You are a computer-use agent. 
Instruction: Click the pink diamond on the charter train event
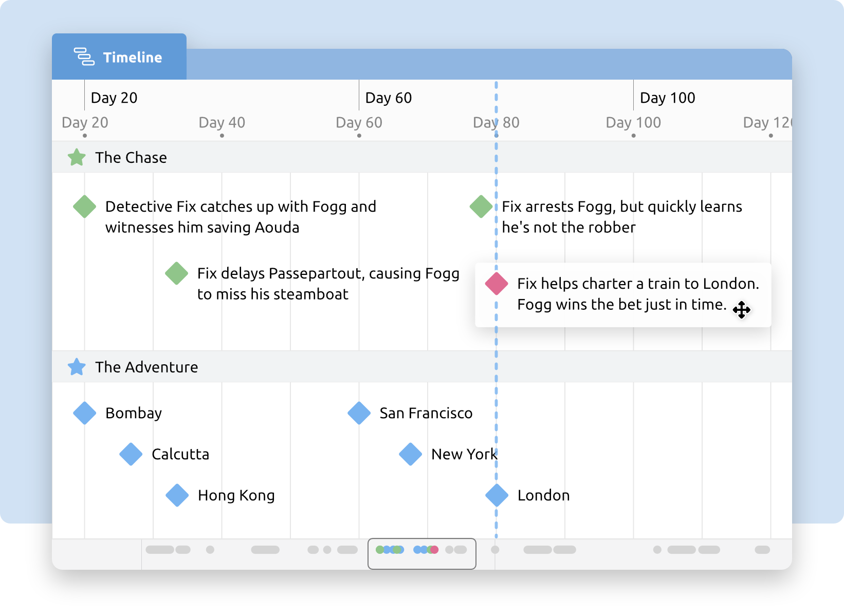496,284
